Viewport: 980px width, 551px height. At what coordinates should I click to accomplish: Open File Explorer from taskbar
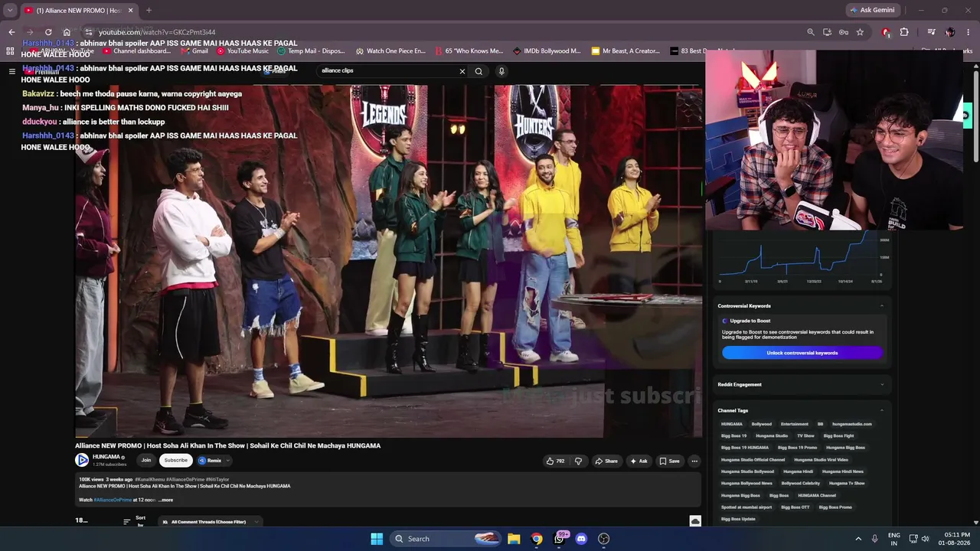click(x=514, y=539)
